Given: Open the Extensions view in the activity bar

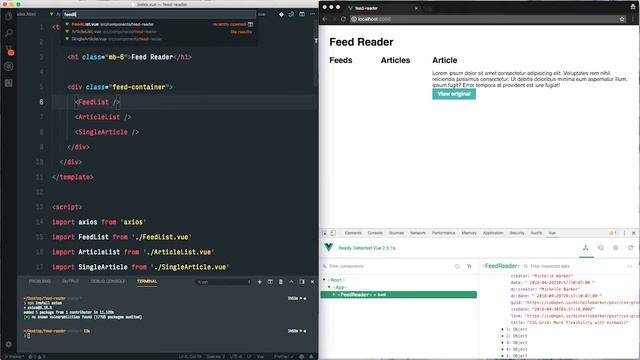Looking at the screenshot, I should tap(9, 83).
